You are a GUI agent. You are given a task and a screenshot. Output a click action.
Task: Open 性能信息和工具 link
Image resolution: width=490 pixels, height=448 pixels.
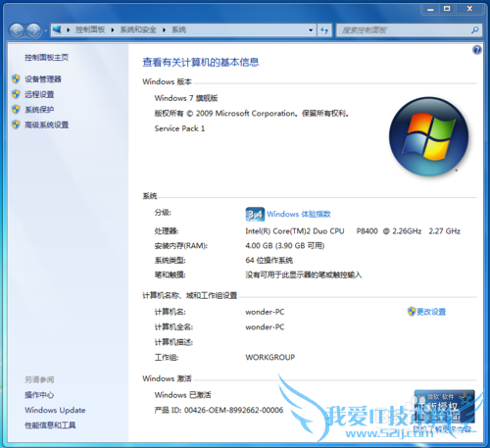[x=50, y=425]
